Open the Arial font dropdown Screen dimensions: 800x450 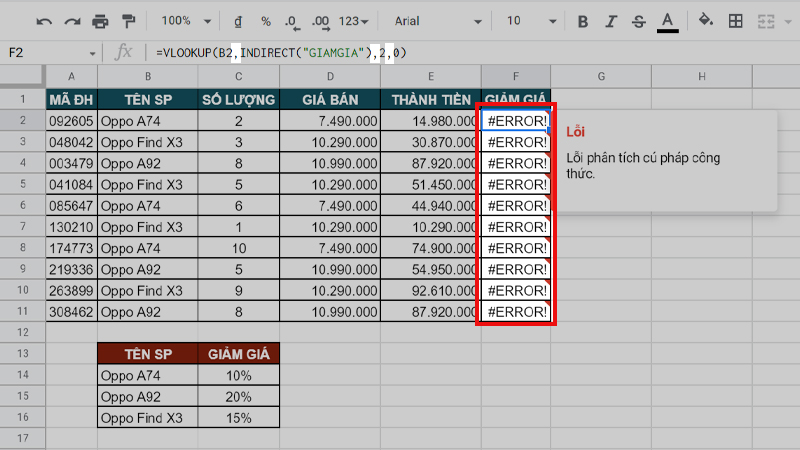coord(438,21)
